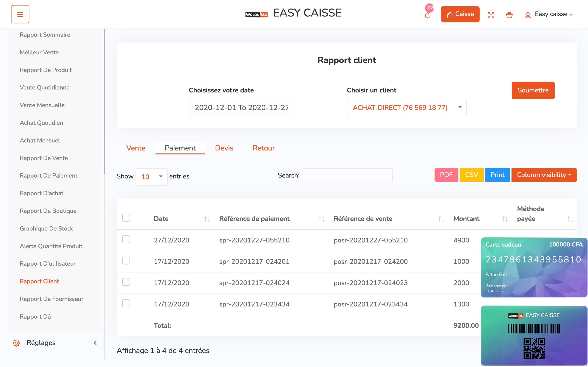The image size is (588, 367).
Task: Select the spr-20201217-023434 row checkbox
Action: [x=126, y=303]
